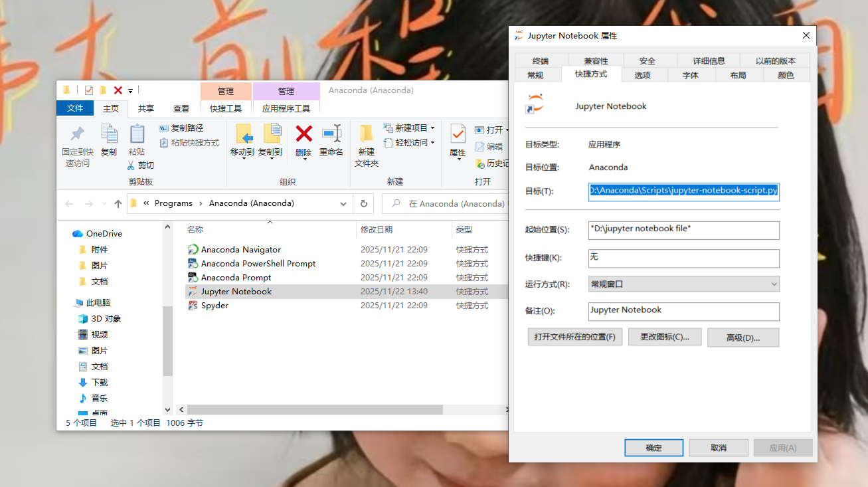Viewport: 868px width, 487px height.
Task: Click the Refresh button beside address bar
Action: click(363, 203)
